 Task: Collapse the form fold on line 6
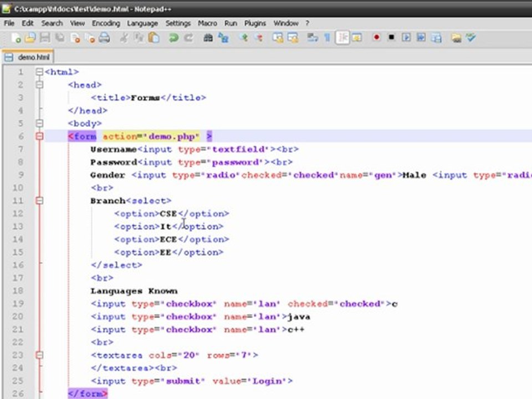pos(39,136)
